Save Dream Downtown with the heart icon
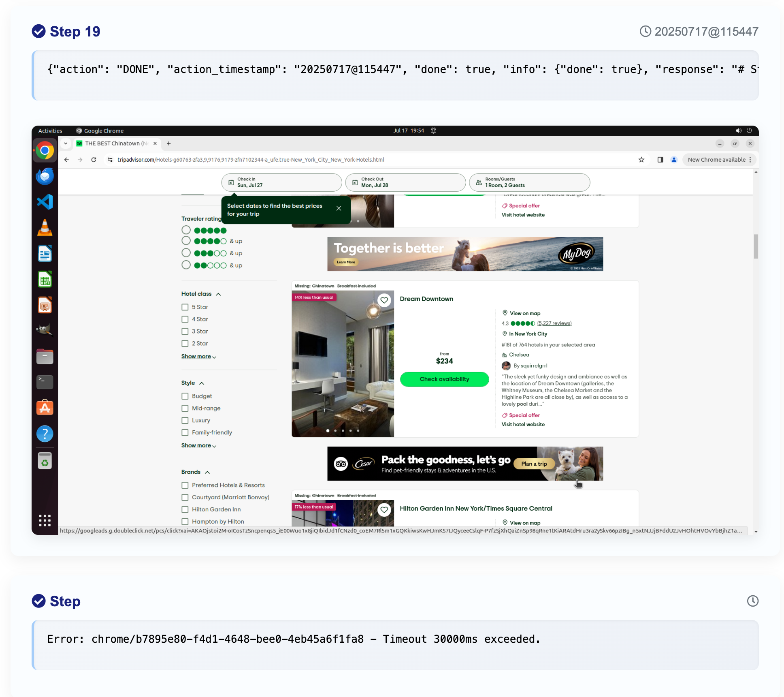This screenshot has height=697, width=784. click(384, 300)
